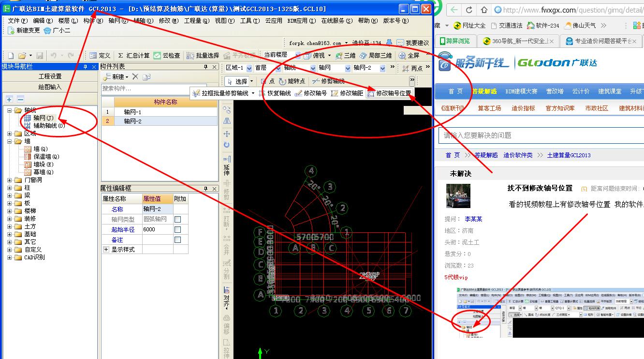Click delete X icon in 构件列表
This screenshot has width=644, height=359.
(x=135, y=77)
